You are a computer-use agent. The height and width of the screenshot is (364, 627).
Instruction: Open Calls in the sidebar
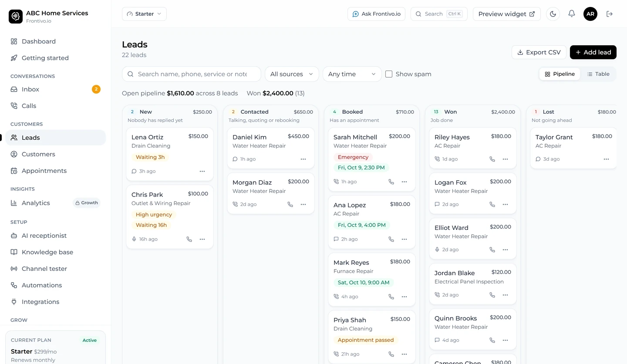(x=55, y=106)
